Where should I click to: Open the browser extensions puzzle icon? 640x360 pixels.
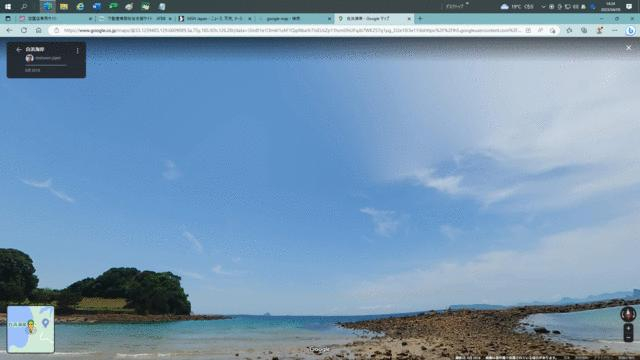[x=569, y=30]
